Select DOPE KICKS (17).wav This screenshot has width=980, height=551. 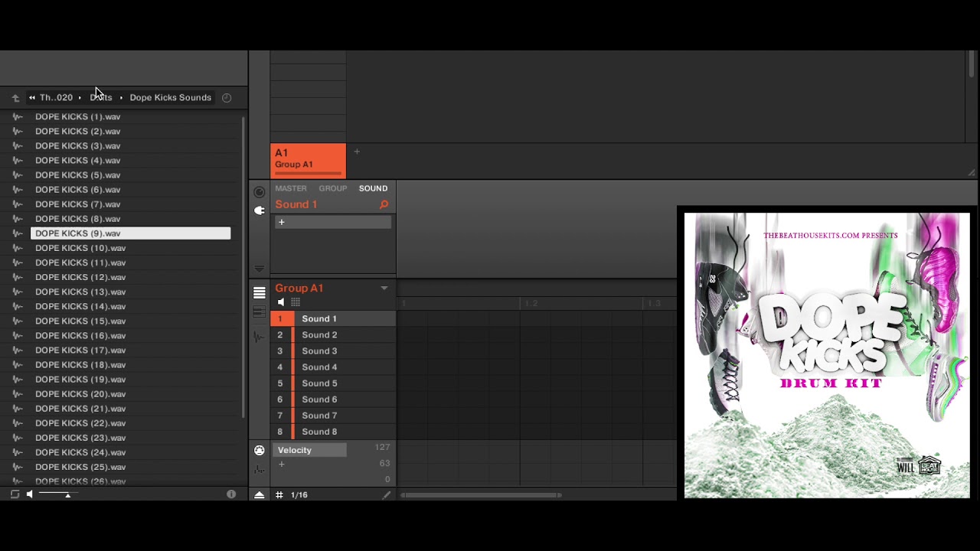(80, 350)
